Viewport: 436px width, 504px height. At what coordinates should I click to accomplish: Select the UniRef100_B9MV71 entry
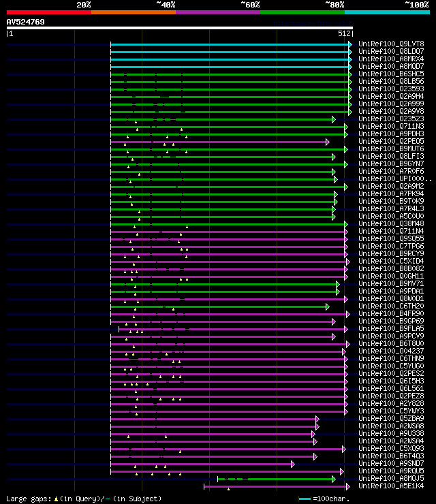click(x=391, y=284)
